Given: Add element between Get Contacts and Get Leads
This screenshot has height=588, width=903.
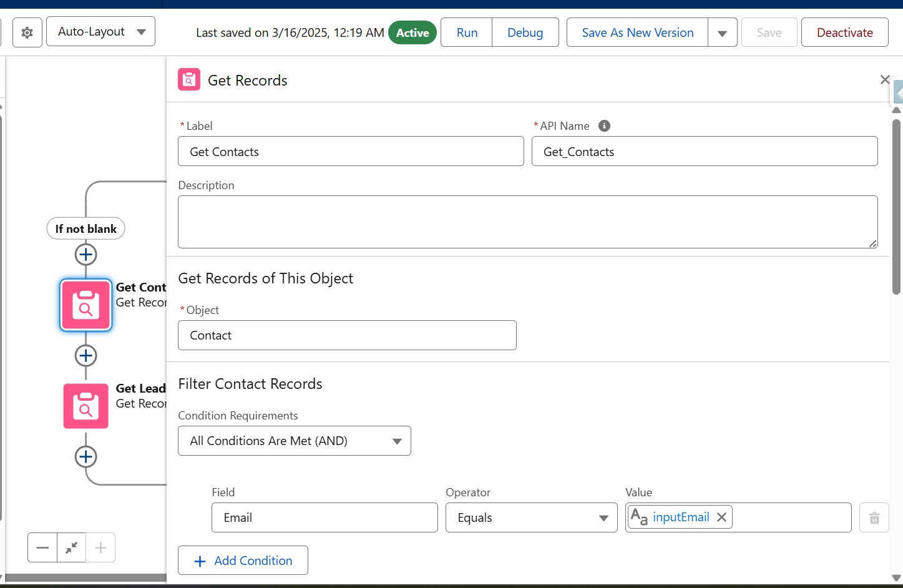Looking at the screenshot, I should pyautogui.click(x=85, y=356).
